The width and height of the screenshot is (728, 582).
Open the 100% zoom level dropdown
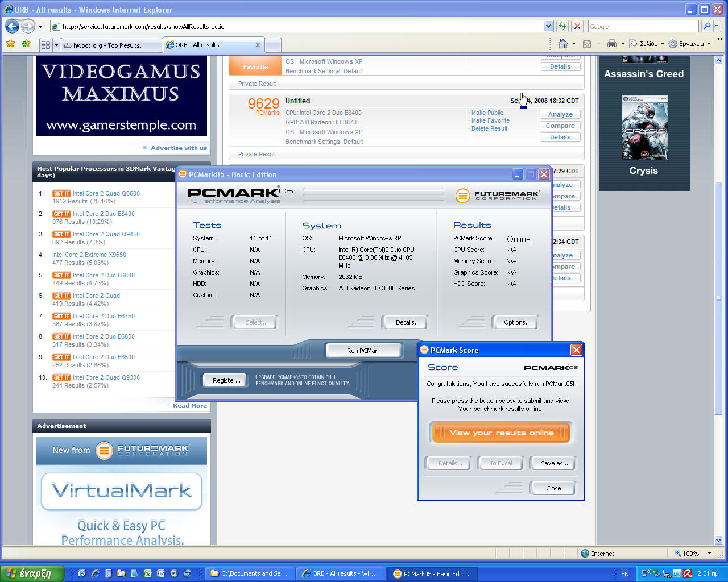pyautogui.click(x=709, y=554)
